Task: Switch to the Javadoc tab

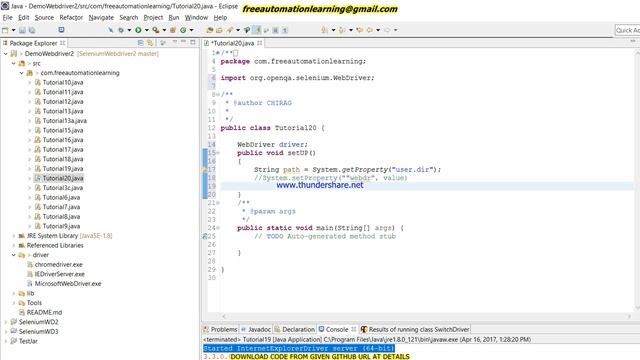Action: point(256,329)
